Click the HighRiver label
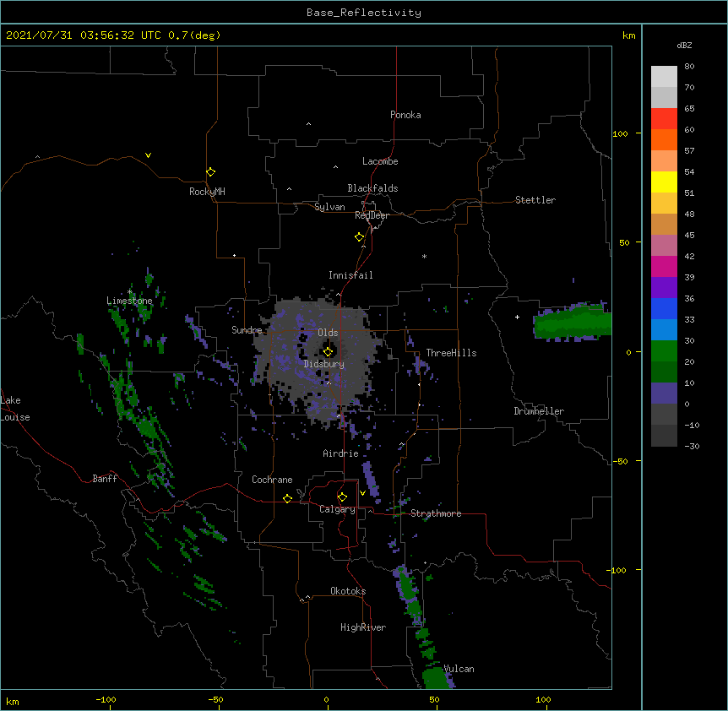This screenshot has width=728, height=711. (363, 627)
